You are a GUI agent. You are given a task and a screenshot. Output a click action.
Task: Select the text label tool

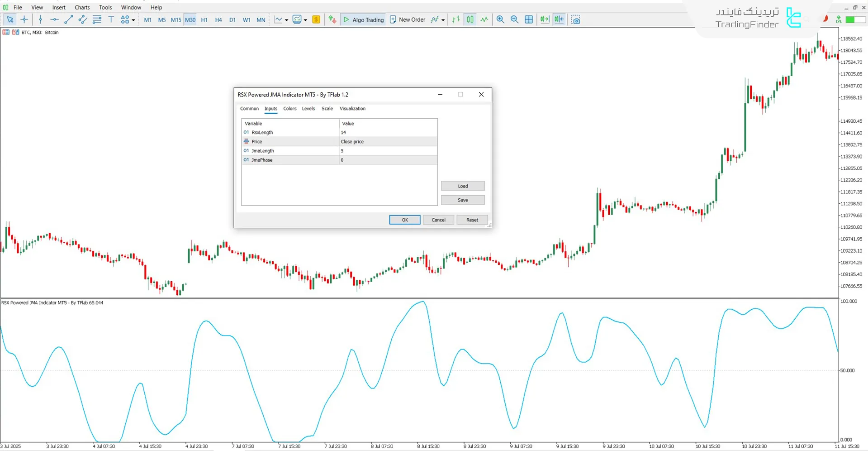(x=111, y=19)
